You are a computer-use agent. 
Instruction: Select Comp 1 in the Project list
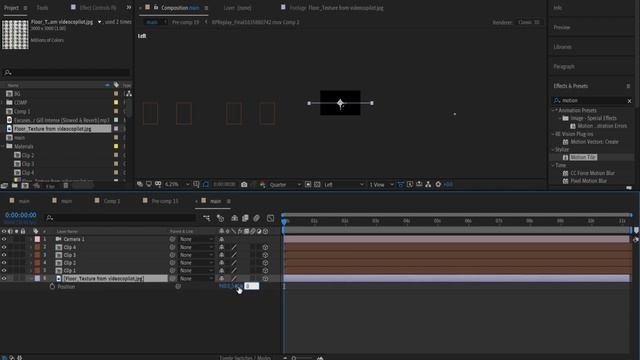pos(22,111)
